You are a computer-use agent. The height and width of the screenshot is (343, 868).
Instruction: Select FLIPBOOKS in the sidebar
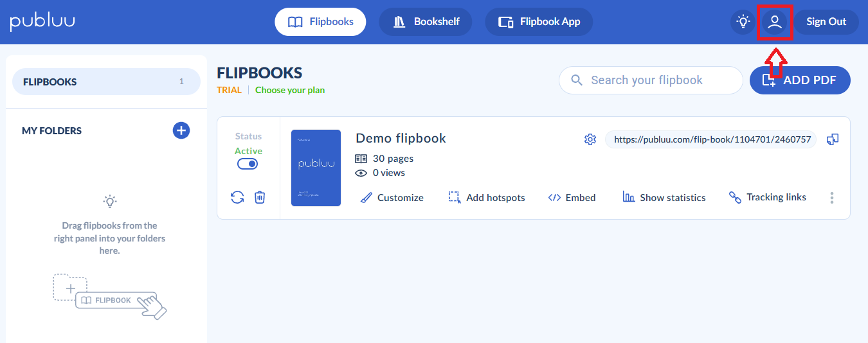107,82
